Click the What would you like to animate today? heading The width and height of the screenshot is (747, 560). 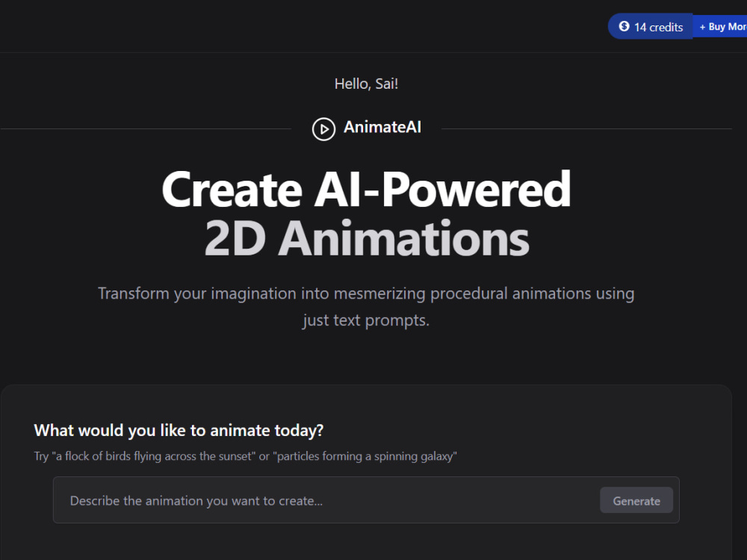179,431
